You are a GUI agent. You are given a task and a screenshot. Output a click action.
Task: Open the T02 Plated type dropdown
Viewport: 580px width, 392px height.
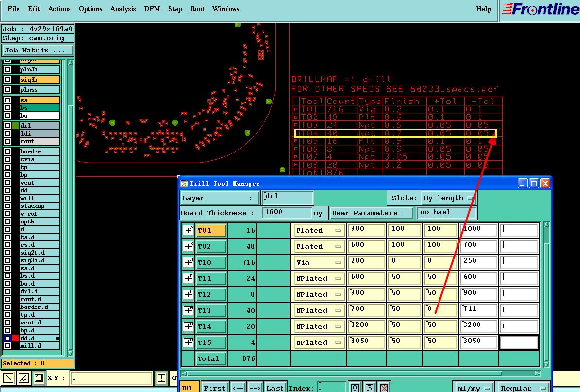point(318,246)
